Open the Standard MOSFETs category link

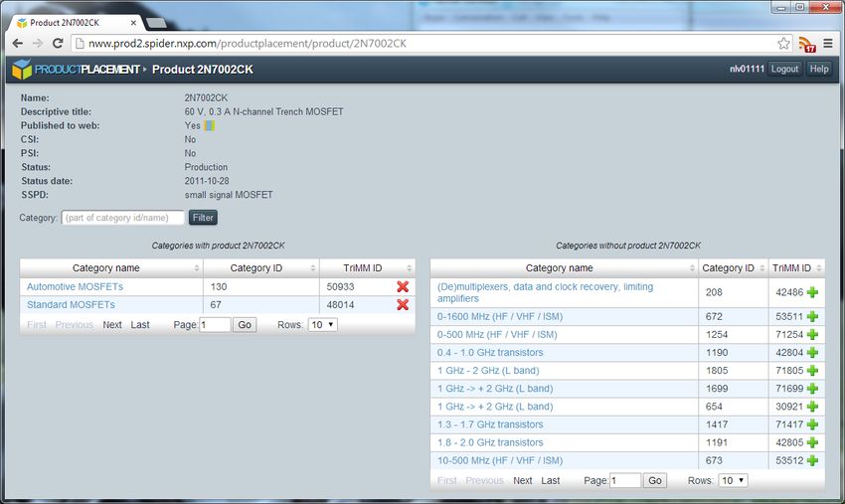click(71, 304)
